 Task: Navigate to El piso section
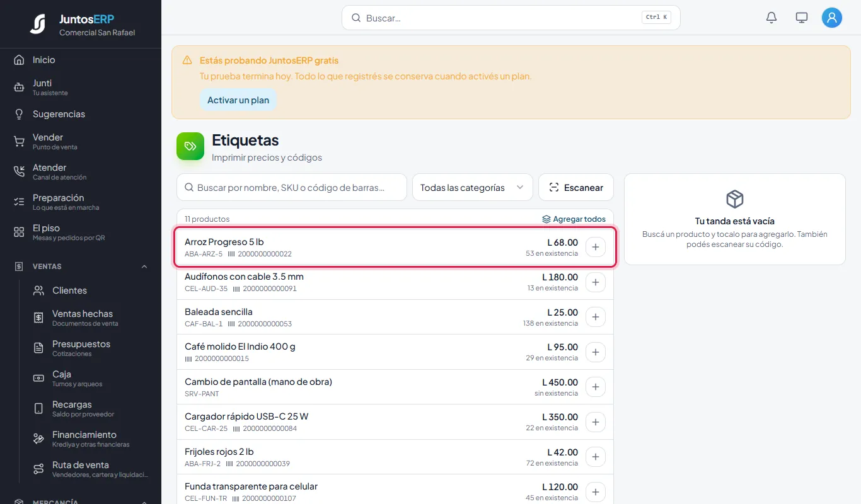pyautogui.click(x=81, y=232)
